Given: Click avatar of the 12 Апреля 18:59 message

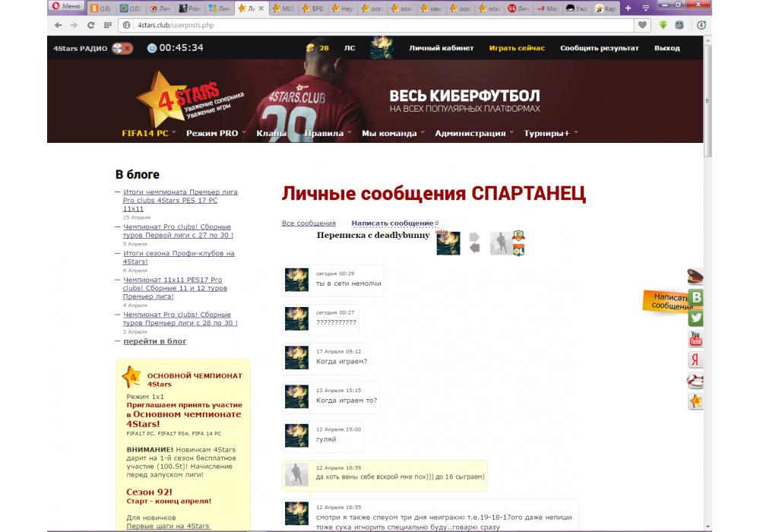Looking at the screenshot, I should pyautogui.click(x=296, y=474).
